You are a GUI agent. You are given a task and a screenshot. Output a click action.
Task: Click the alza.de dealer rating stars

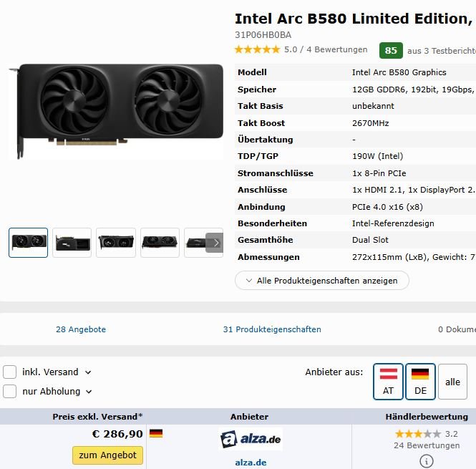[x=418, y=434]
